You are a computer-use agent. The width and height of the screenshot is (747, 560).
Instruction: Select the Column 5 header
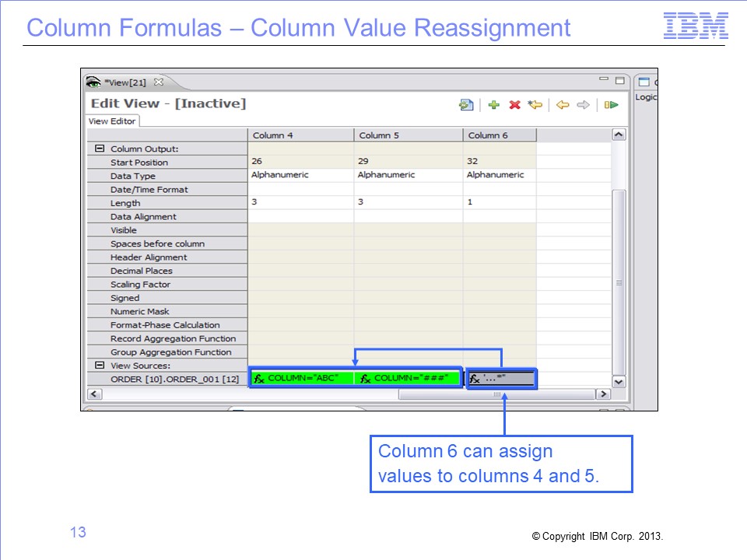pos(409,135)
